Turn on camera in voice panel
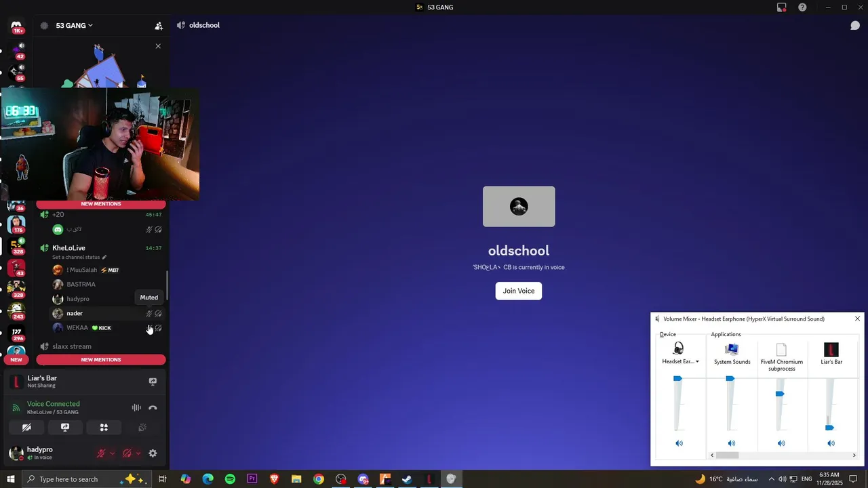The width and height of the screenshot is (868, 488). coord(26,428)
